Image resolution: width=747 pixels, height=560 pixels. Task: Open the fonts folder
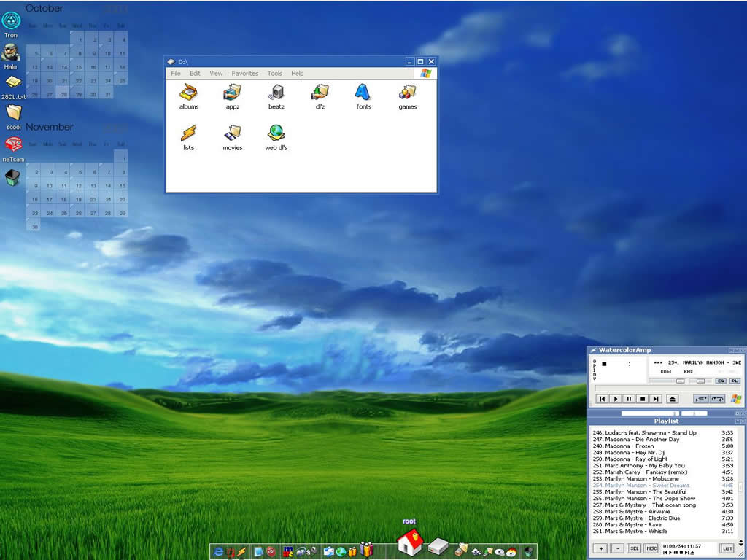pyautogui.click(x=363, y=93)
